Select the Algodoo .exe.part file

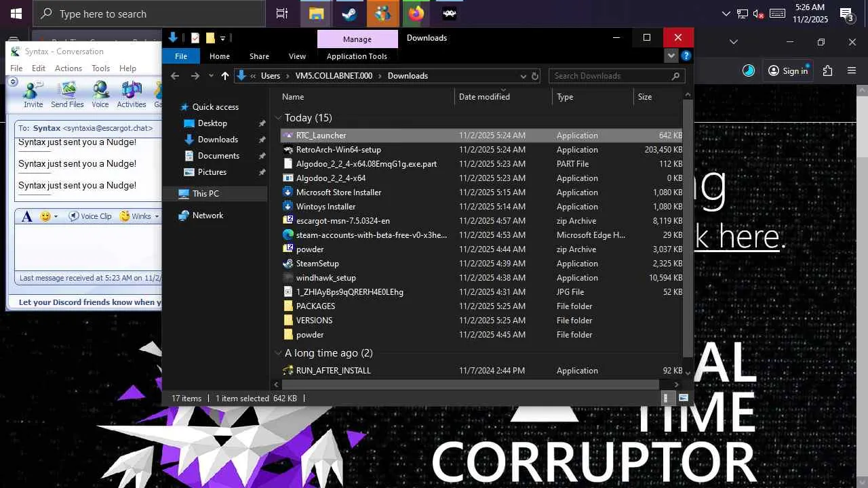[482, 164]
